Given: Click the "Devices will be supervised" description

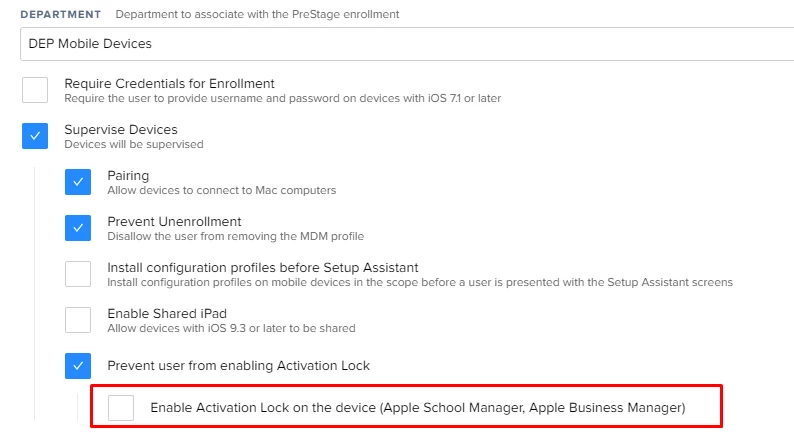Looking at the screenshot, I should coord(134,144).
